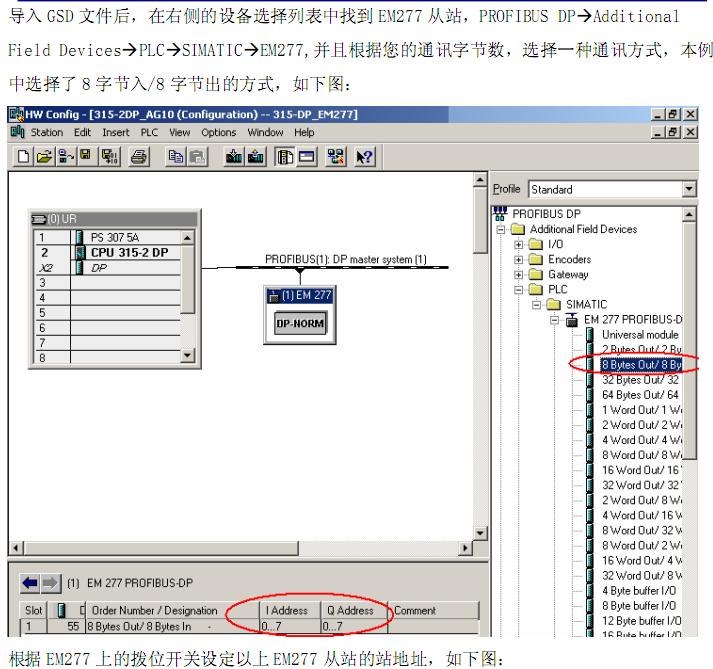Click the Copy toolbar icon

pos(175,156)
